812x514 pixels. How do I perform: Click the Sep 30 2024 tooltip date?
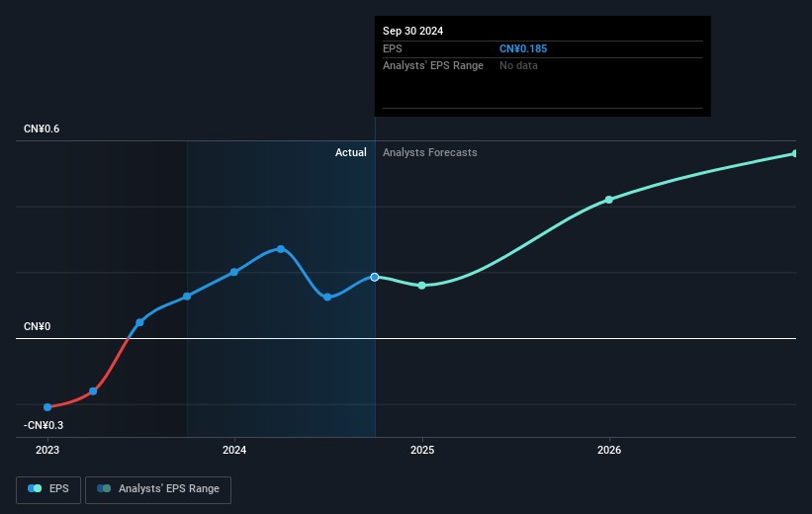tap(412, 31)
